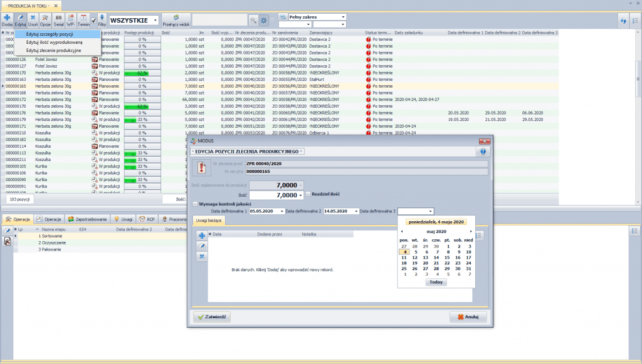Open the first date dropdown below Pełny zakres

[308, 24]
